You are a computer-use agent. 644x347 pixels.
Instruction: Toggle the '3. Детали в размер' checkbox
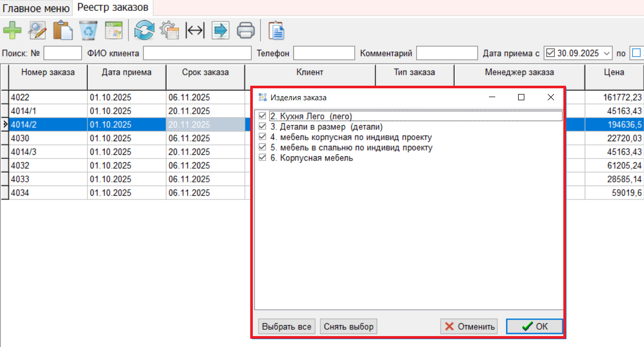(262, 127)
